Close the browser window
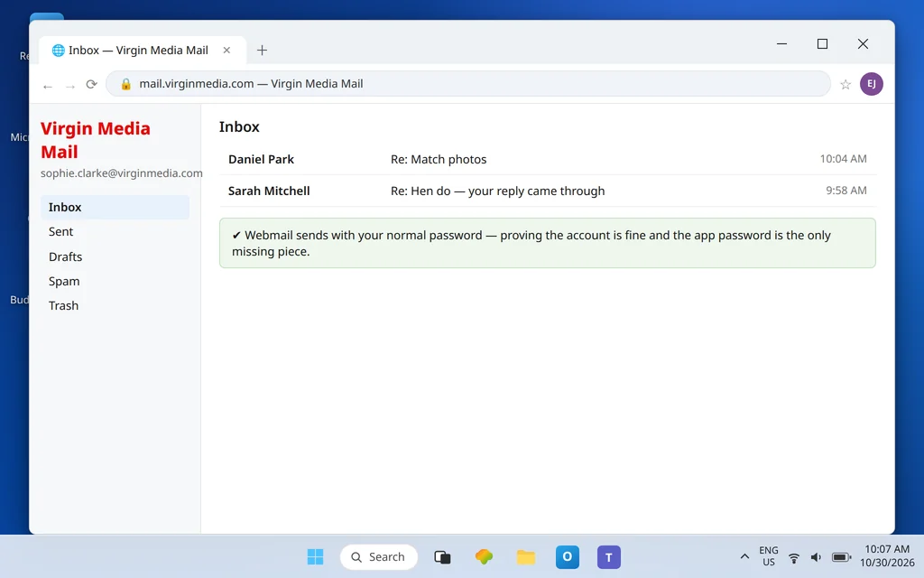This screenshot has width=924, height=578. click(x=863, y=43)
